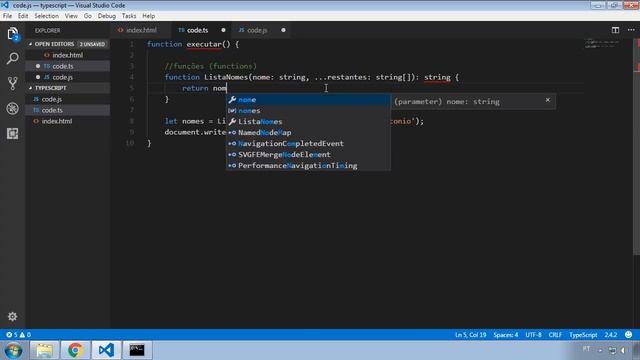This screenshot has width=640, height=360.
Task: Close the parameter info tooltip
Action: click(x=548, y=100)
